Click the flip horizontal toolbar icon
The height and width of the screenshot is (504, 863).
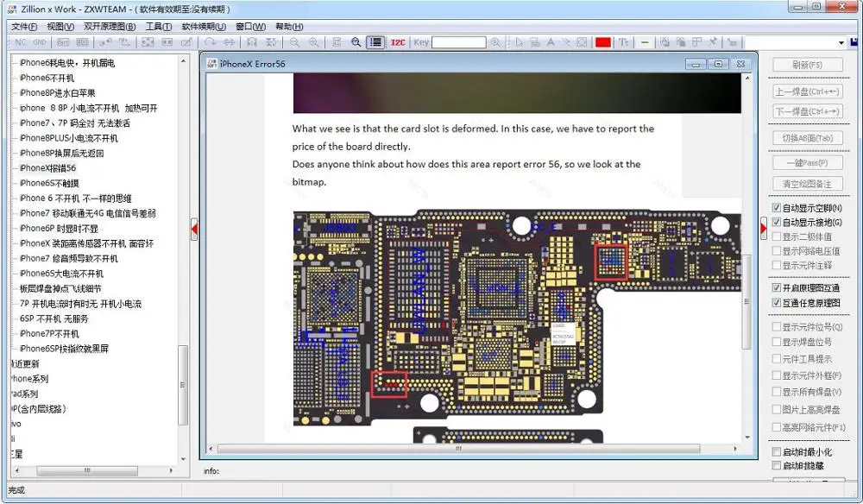229,42
